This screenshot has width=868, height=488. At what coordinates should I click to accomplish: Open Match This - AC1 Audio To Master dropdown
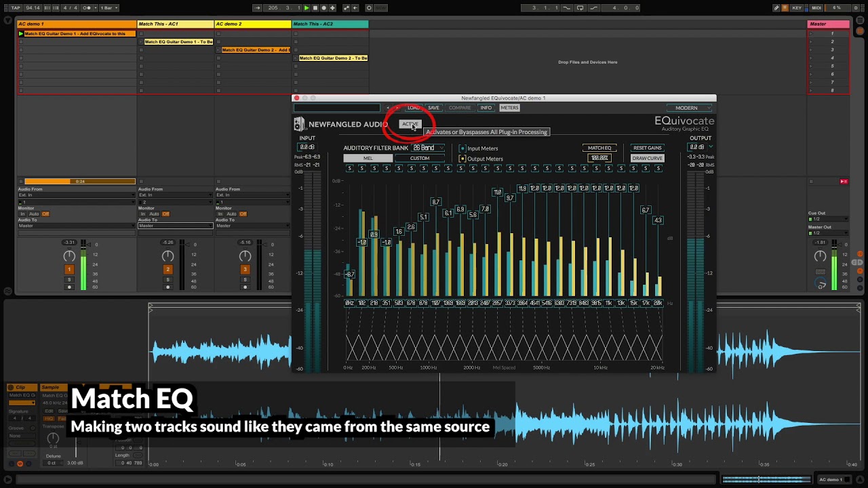[x=176, y=226]
